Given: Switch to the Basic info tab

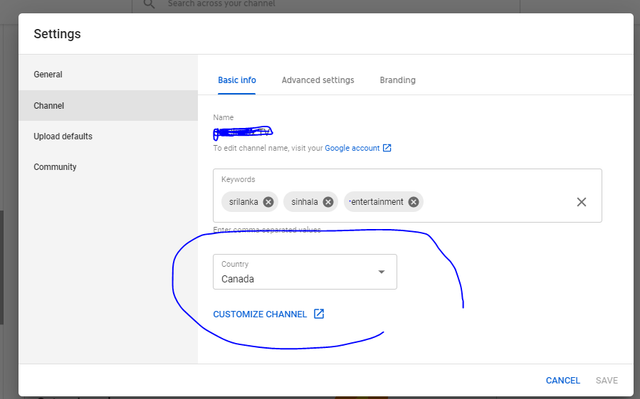Looking at the screenshot, I should click(x=237, y=80).
